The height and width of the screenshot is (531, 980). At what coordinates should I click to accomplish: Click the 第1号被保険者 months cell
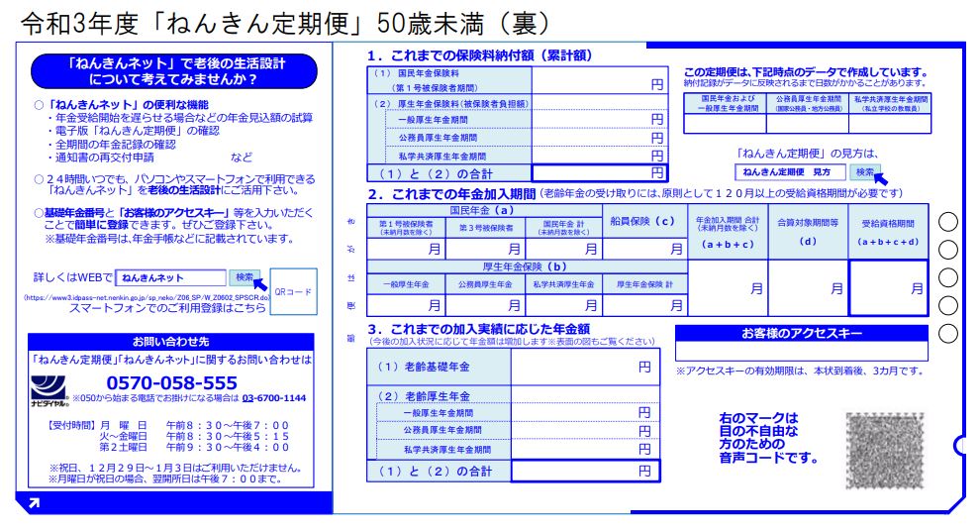point(406,249)
